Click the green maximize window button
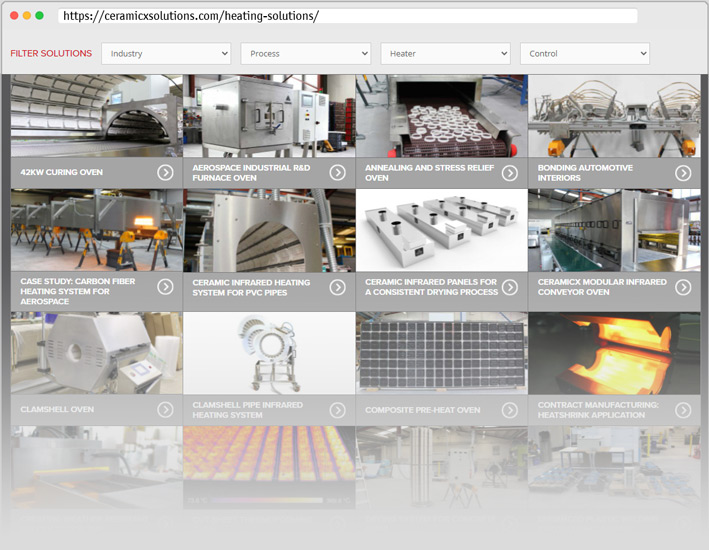Viewport: 709px width, 550px height. [39, 15]
